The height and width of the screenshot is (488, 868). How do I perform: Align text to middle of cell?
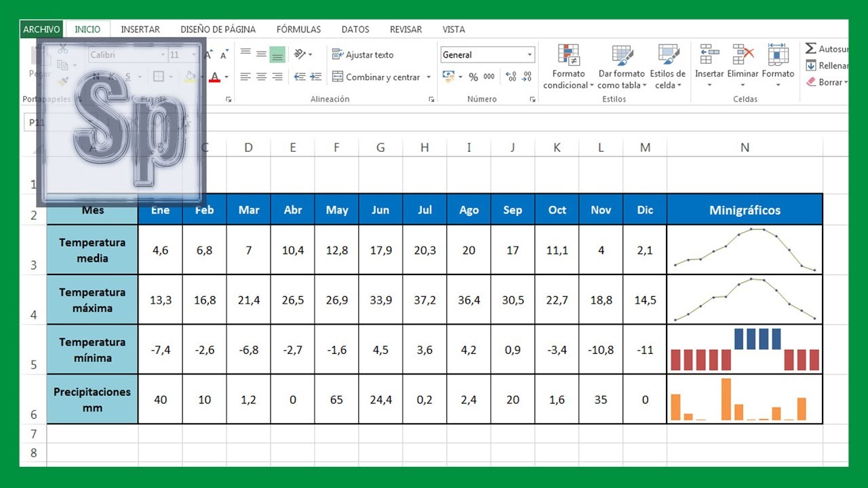(261, 54)
